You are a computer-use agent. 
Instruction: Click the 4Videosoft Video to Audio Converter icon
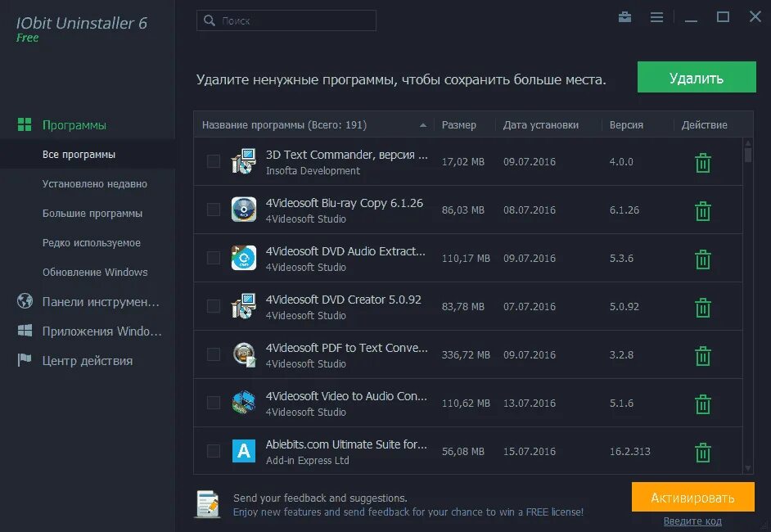pos(244,402)
